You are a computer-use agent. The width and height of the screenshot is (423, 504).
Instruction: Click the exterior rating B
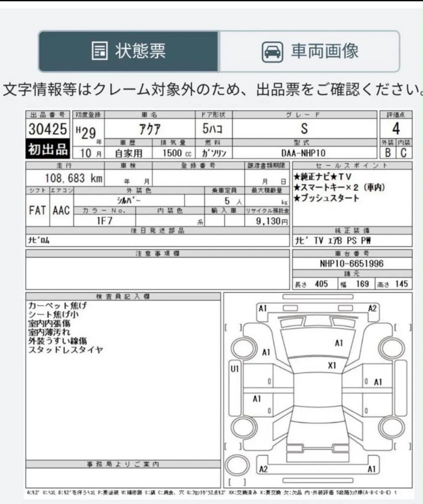pyautogui.click(x=388, y=153)
